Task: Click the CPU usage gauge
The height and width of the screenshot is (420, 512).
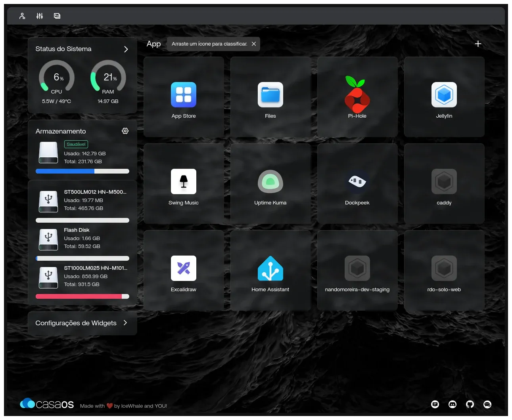Action: point(57,77)
